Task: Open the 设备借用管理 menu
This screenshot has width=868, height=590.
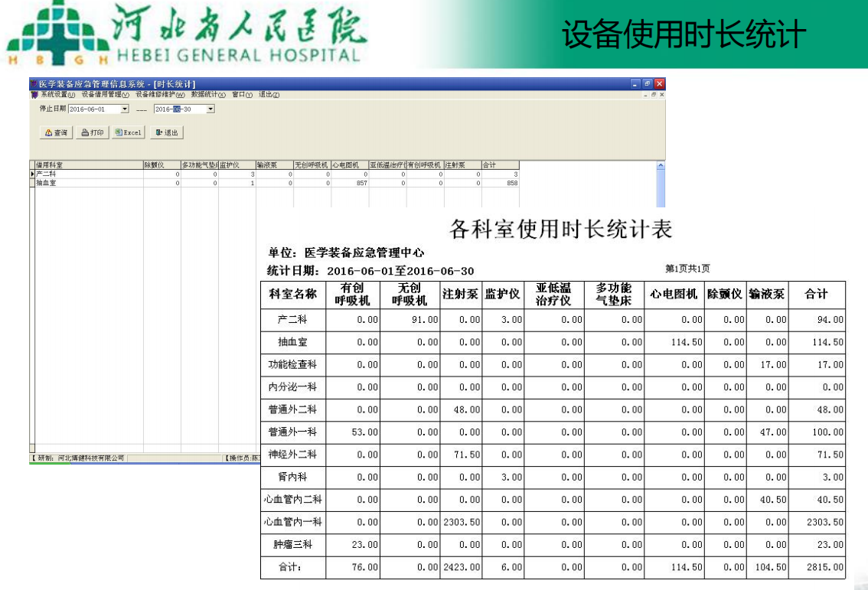Action: (105, 95)
